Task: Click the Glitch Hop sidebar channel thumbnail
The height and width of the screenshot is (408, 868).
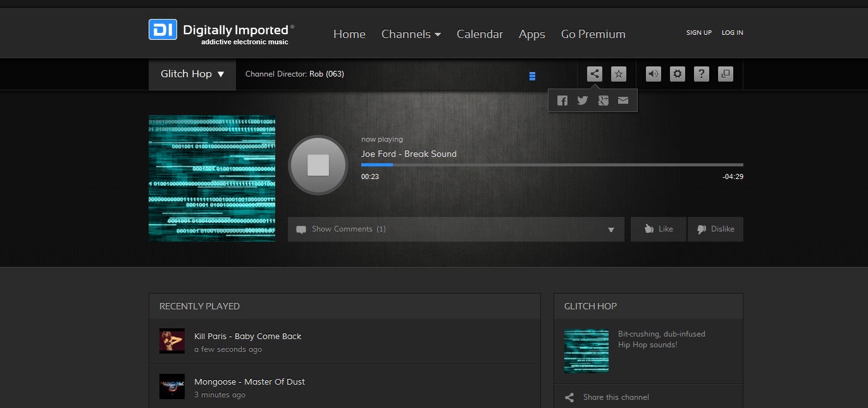Action: point(586,351)
